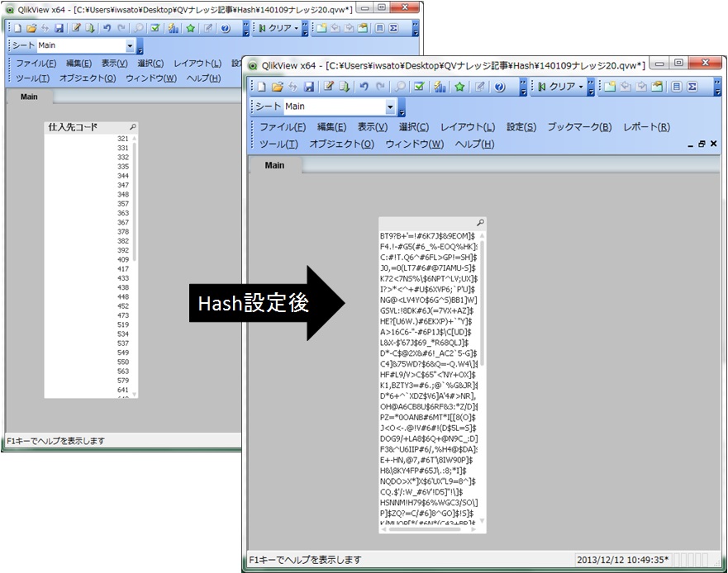Select hash row starting HSNNM!H79
Screen dimensions: 728x573
point(429,503)
